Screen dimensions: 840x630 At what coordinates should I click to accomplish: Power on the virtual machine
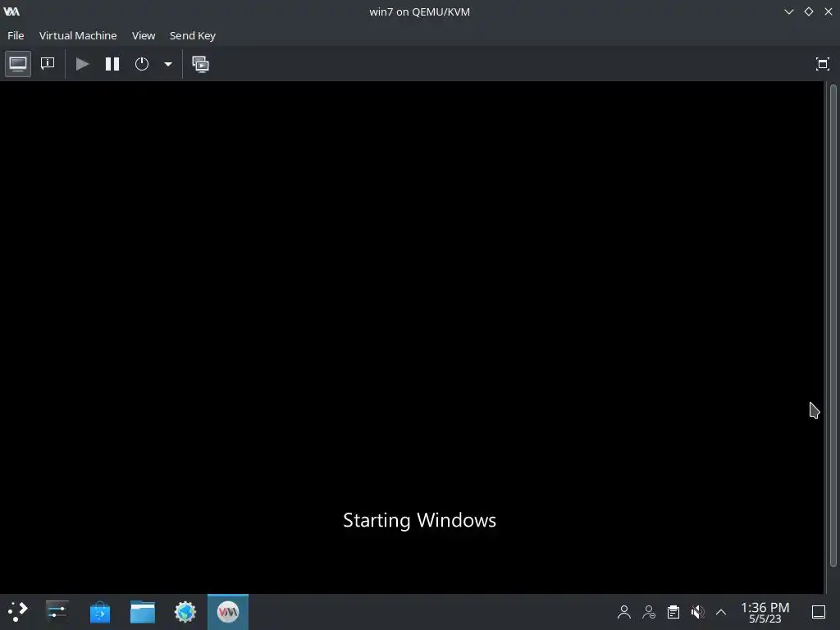(83, 64)
